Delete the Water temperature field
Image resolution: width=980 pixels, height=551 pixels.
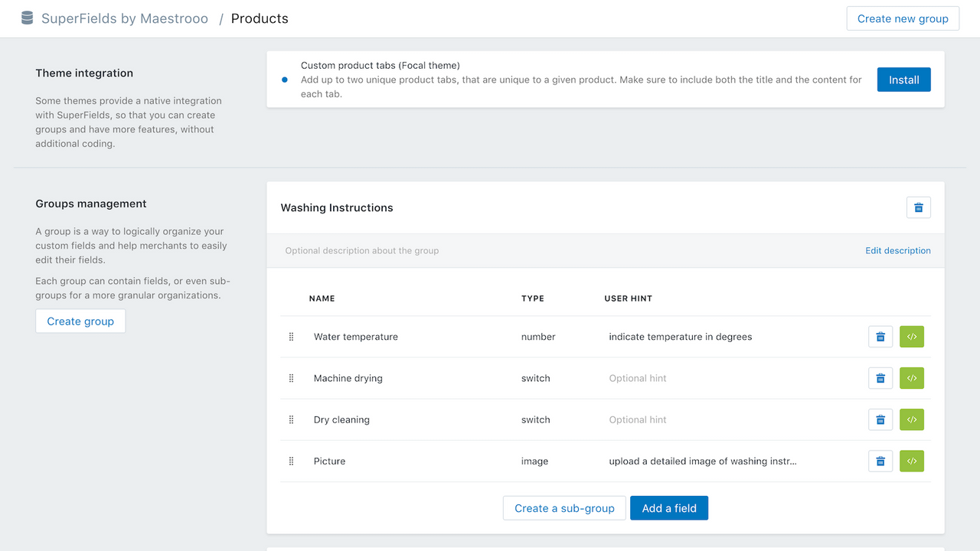(x=880, y=336)
